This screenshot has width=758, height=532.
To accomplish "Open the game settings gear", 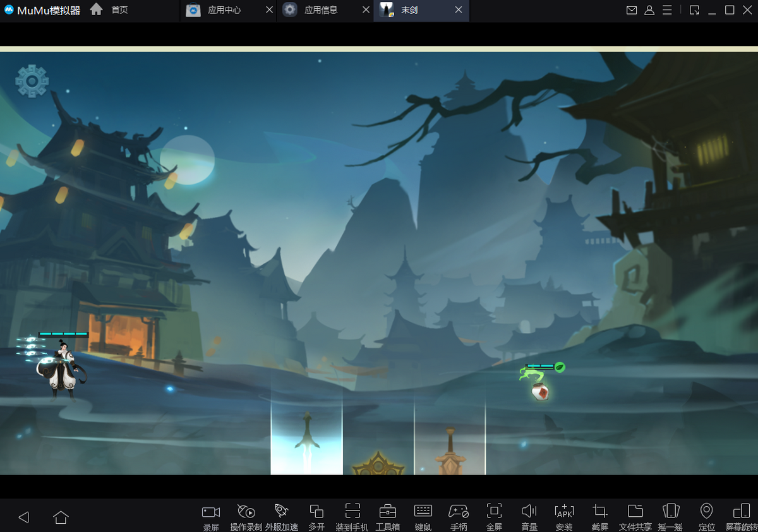I will coord(32,81).
